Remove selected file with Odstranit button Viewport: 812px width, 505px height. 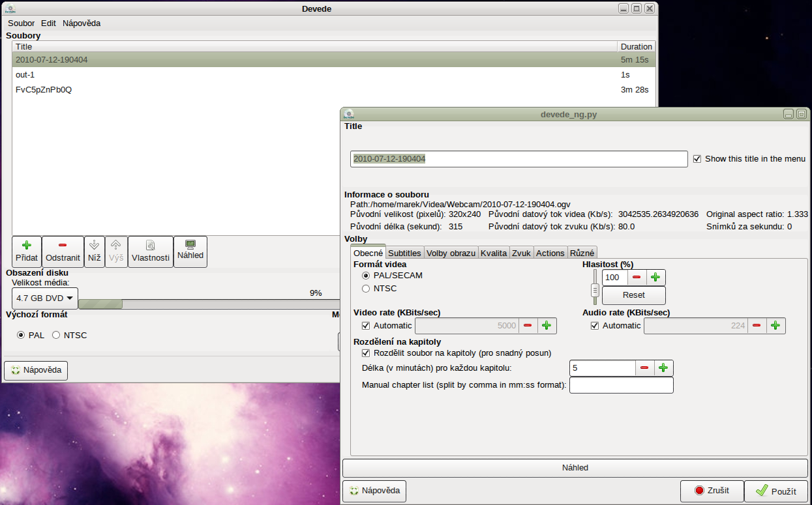point(63,252)
